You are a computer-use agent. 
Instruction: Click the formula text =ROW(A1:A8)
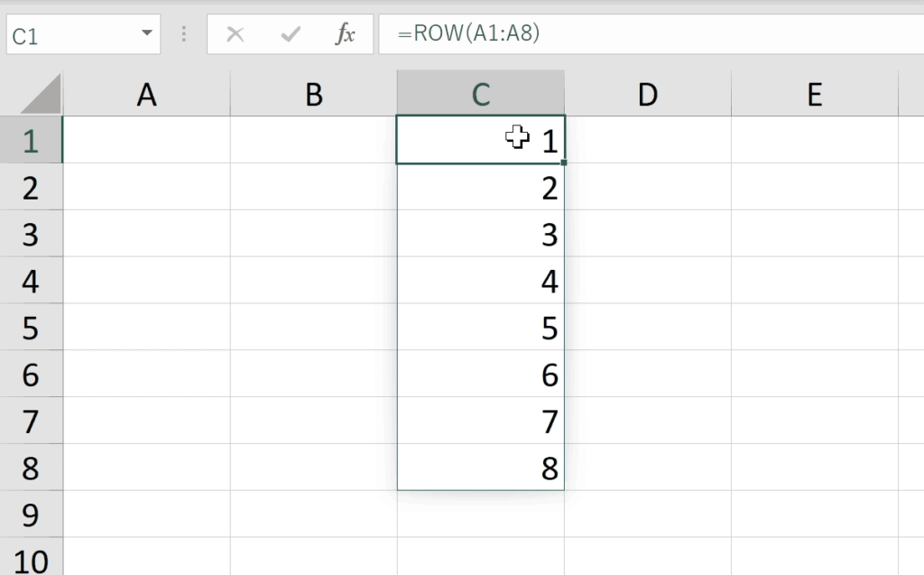474,34
